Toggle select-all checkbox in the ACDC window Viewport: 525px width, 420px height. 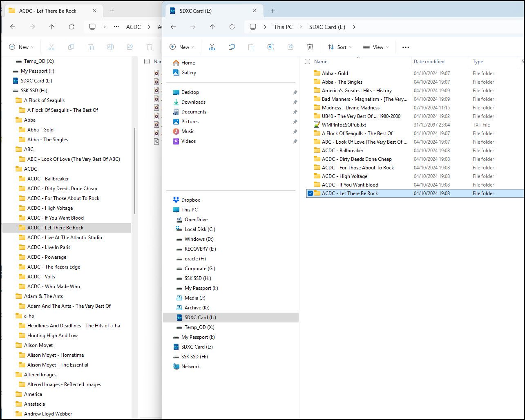click(147, 62)
